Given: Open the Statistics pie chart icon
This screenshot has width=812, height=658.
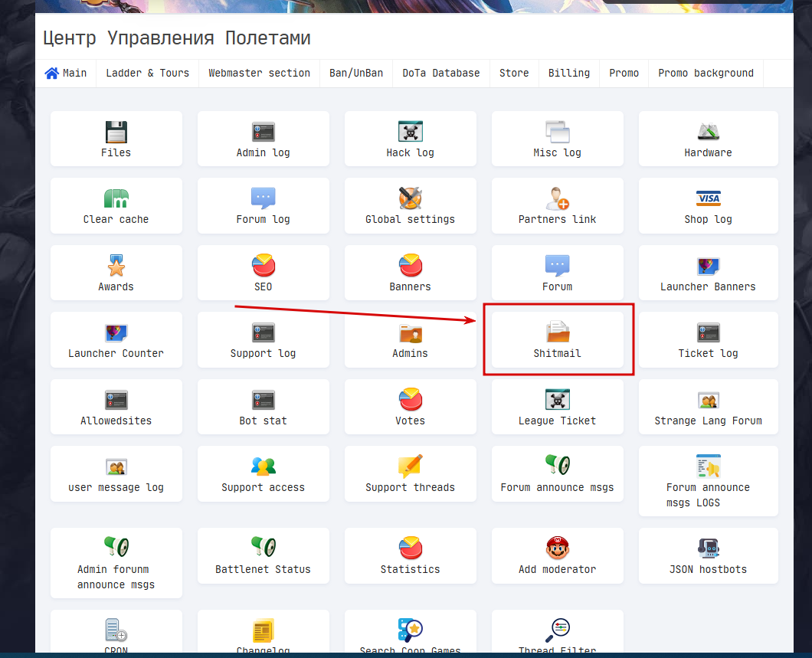Looking at the screenshot, I should pyautogui.click(x=410, y=548).
